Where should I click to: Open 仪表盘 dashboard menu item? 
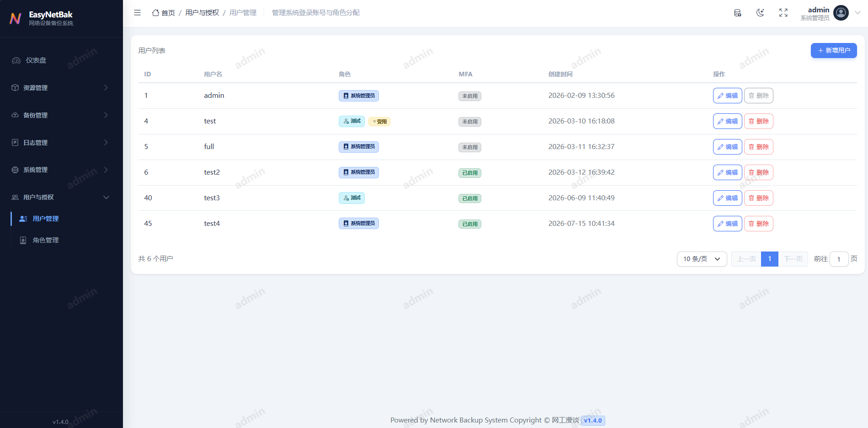tap(61, 60)
